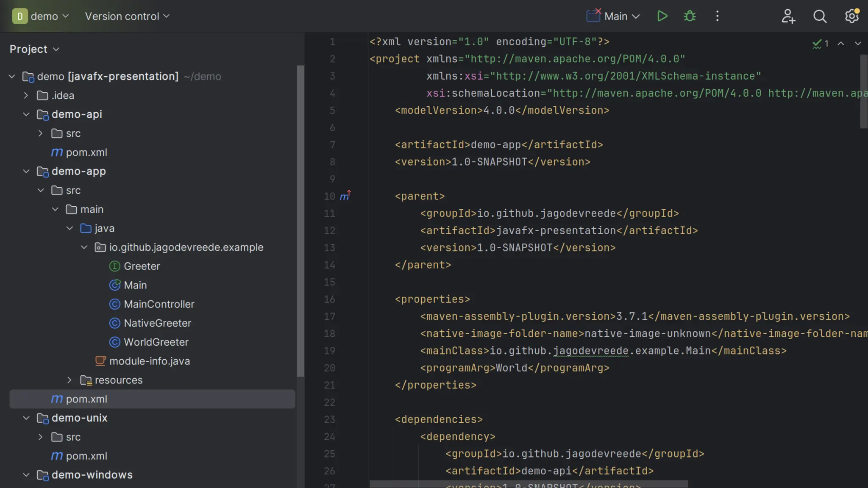Go to previous highlighted problem arrow

pyautogui.click(x=841, y=44)
